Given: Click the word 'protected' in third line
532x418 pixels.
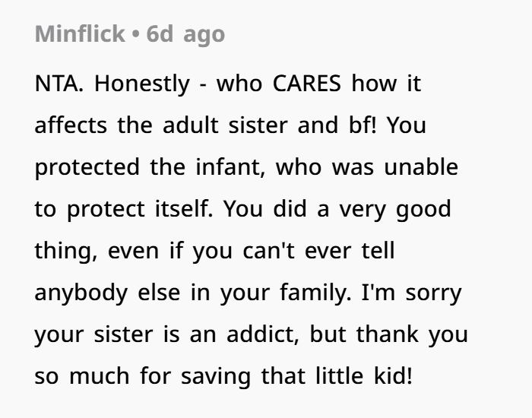Looking at the screenshot, I should 85,167.
